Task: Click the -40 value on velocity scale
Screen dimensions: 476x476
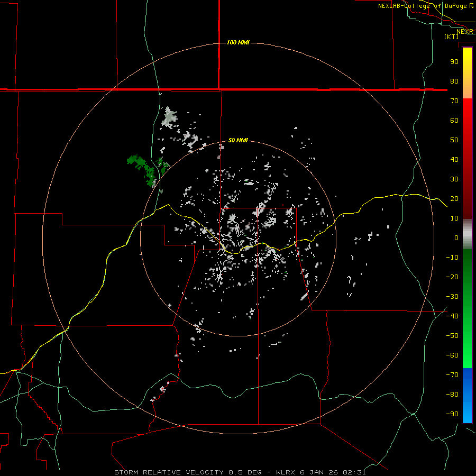Action: pyautogui.click(x=452, y=316)
